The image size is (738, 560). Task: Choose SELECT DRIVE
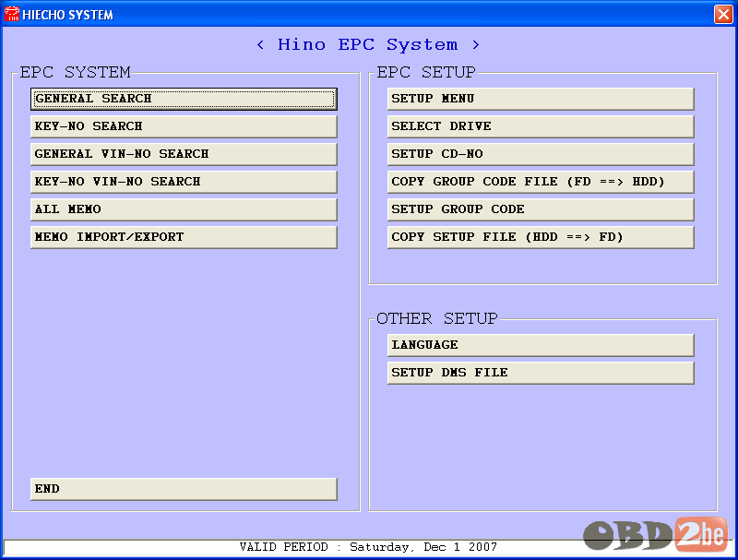pos(541,126)
